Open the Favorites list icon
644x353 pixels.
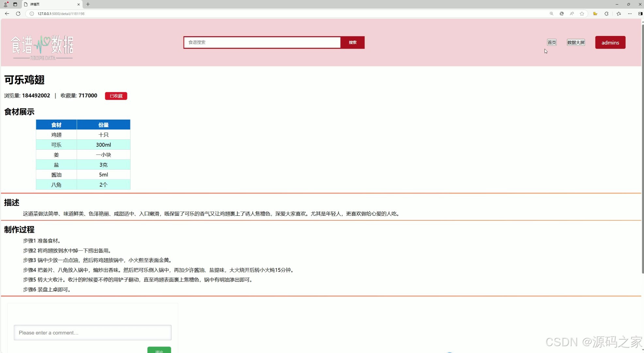pyautogui.click(x=618, y=14)
